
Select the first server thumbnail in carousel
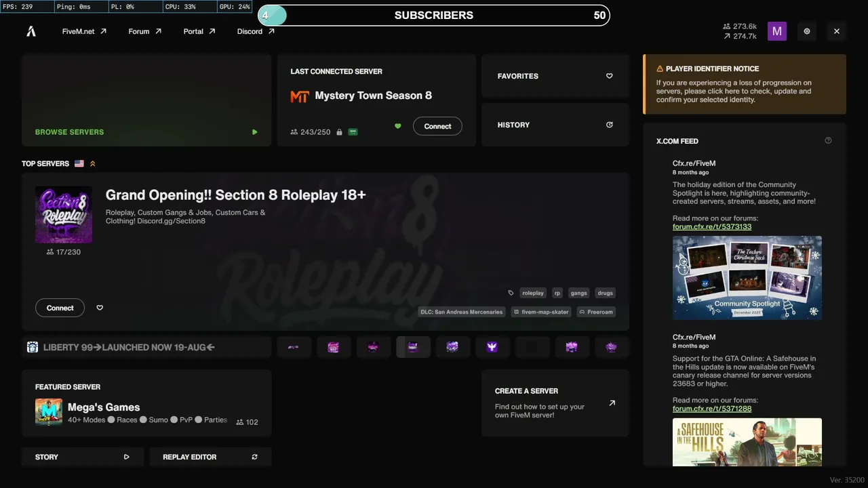(294, 347)
